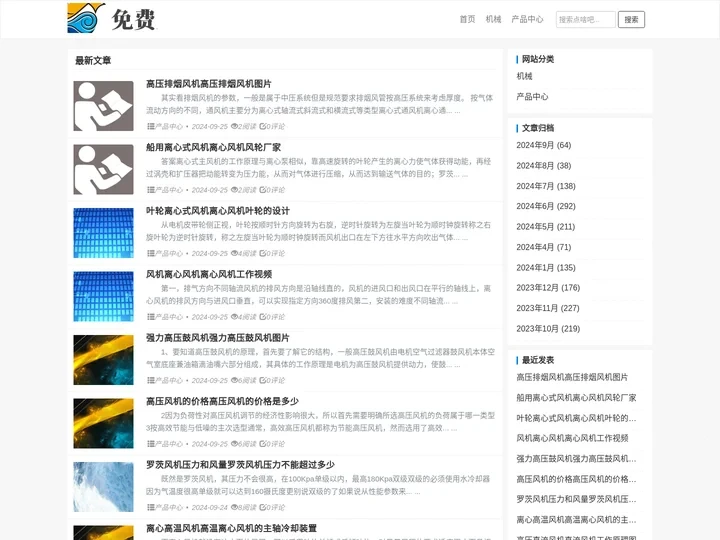Screen dimensions: 720x540
Task: Open archive 2024年6月 (292)
Action: 546,206
